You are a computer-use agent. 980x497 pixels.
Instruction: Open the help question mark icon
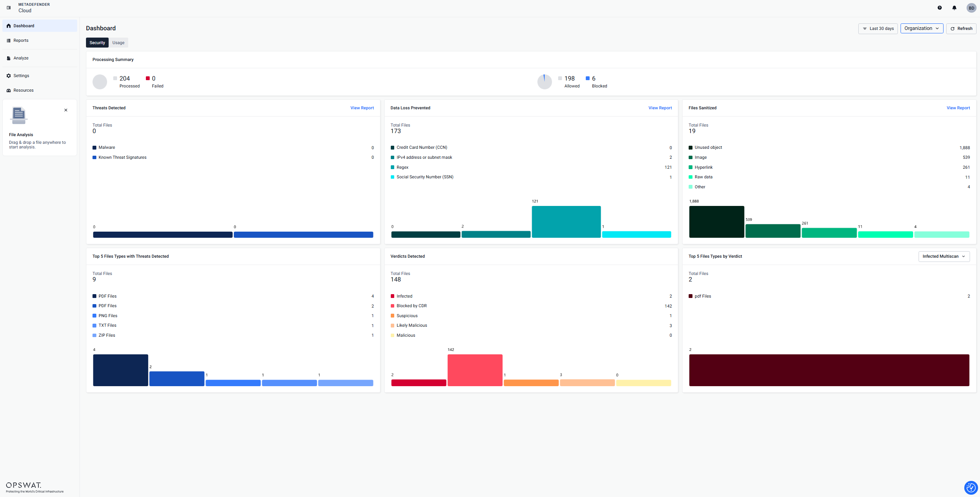pos(939,8)
